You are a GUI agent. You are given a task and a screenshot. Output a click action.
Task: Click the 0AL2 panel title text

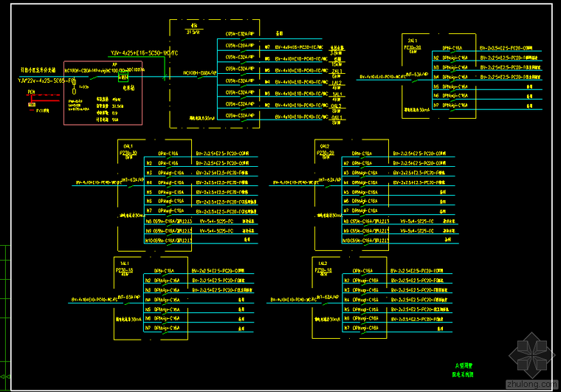point(325,146)
